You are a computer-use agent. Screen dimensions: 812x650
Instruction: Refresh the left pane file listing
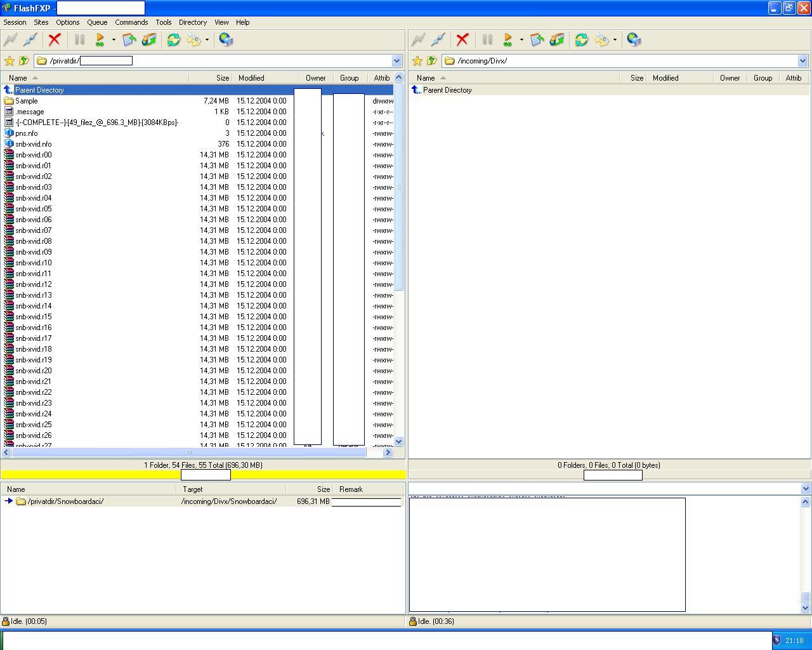173,40
